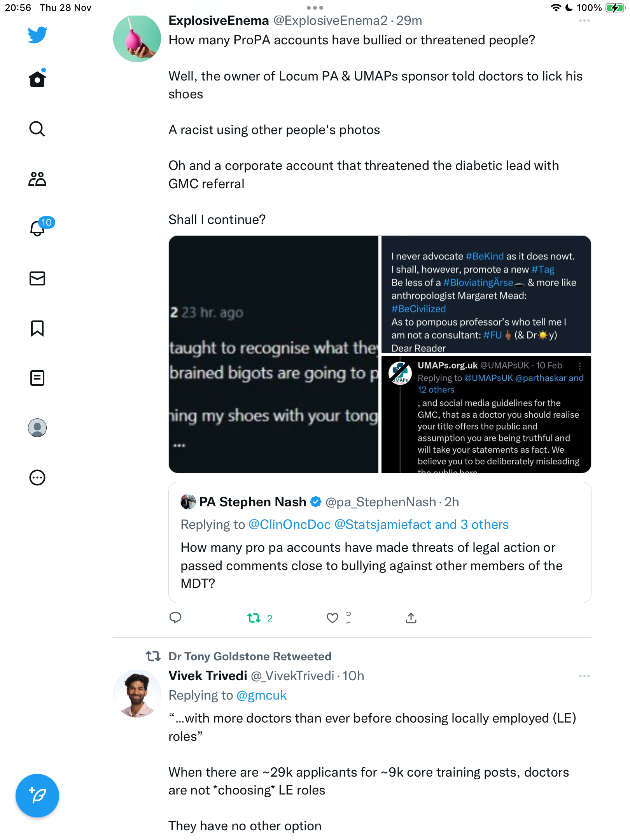Compose a new tweet with feather button
Screen dimensions: 630x840
click(37, 796)
